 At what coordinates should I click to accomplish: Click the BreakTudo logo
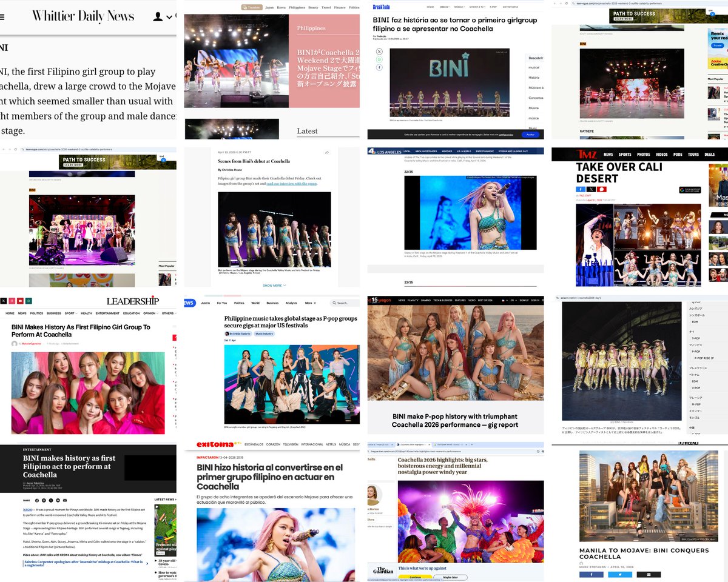coord(382,7)
